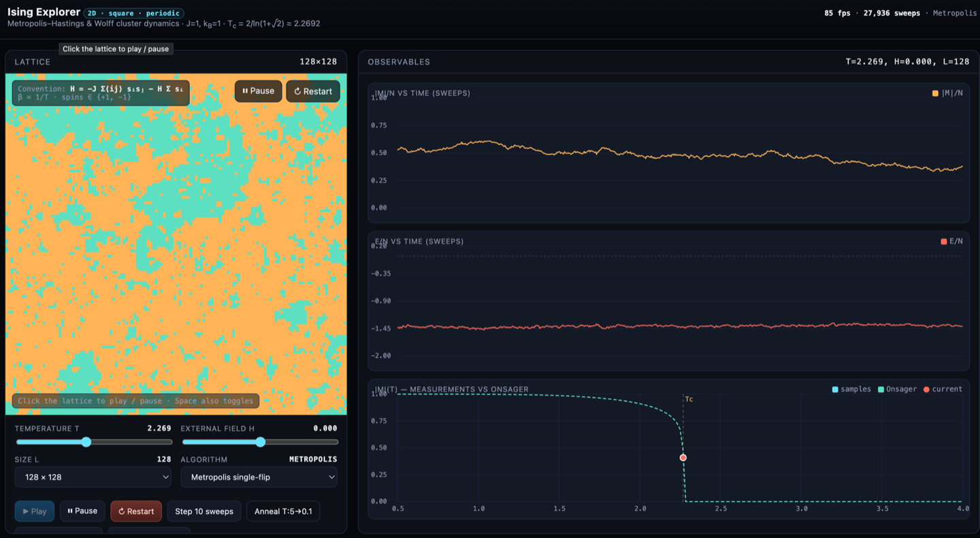Image resolution: width=980 pixels, height=538 pixels.
Task: Click the Hamiltonian Convention box on the lattice
Action: click(101, 93)
